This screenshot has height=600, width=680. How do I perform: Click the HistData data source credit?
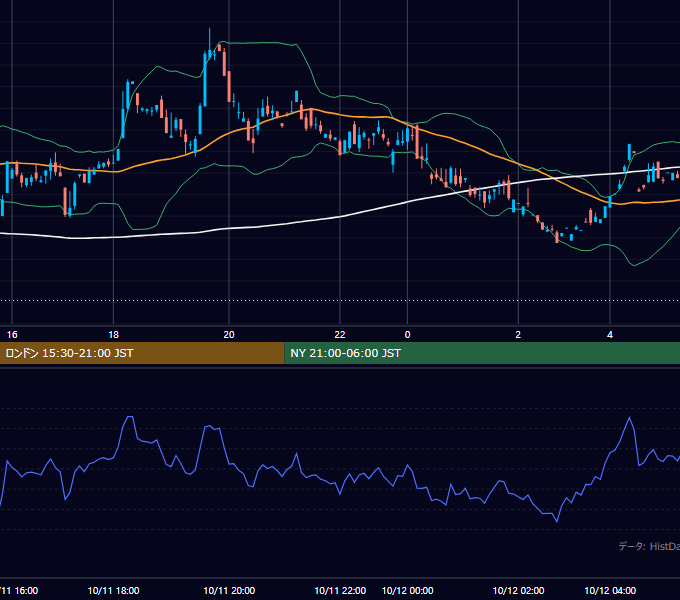pyautogui.click(x=649, y=546)
